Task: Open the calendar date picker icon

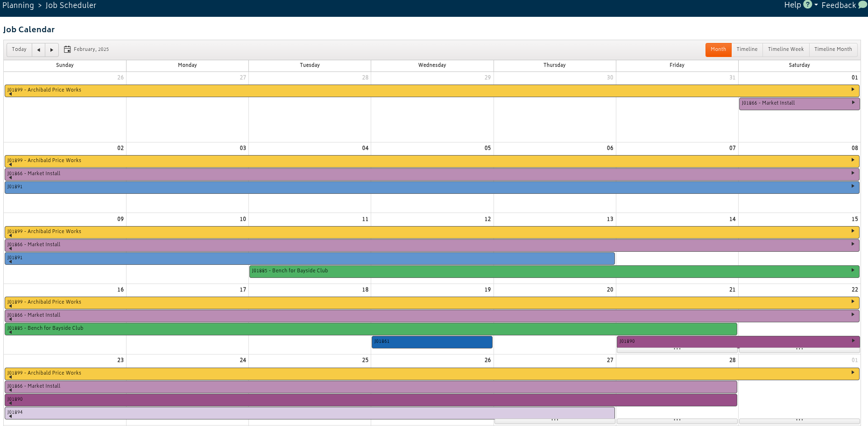Action: pyautogui.click(x=67, y=49)
